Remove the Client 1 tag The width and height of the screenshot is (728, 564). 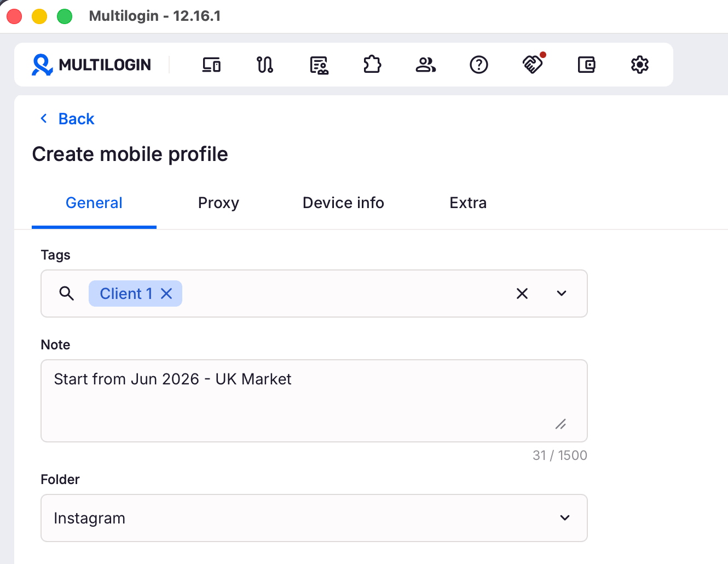pos(166,293)
